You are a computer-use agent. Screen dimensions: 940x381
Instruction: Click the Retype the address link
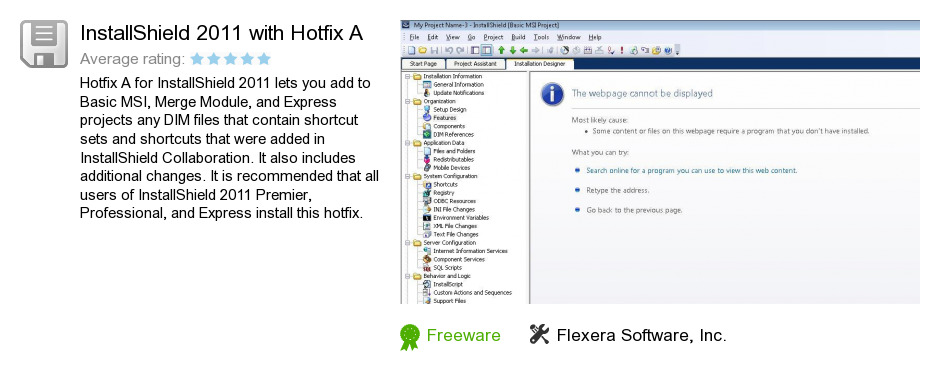tap(617, 190)
